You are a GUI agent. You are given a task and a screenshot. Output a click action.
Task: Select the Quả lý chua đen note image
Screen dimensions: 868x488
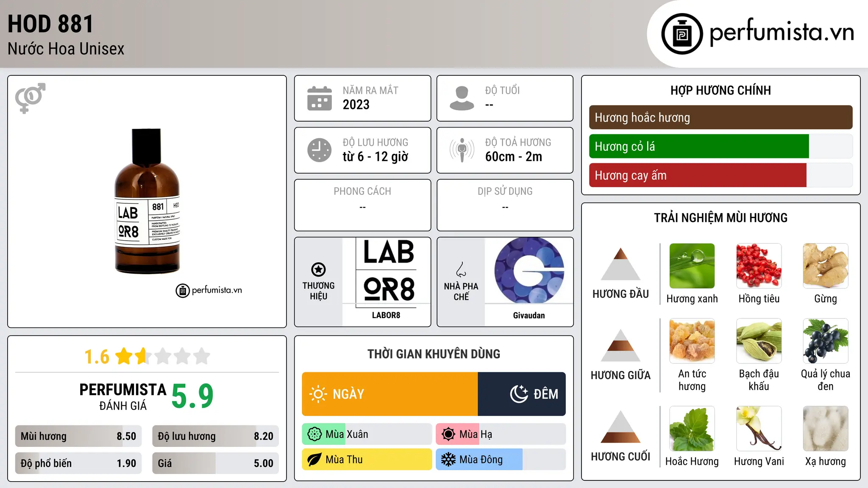pos(826,341)
